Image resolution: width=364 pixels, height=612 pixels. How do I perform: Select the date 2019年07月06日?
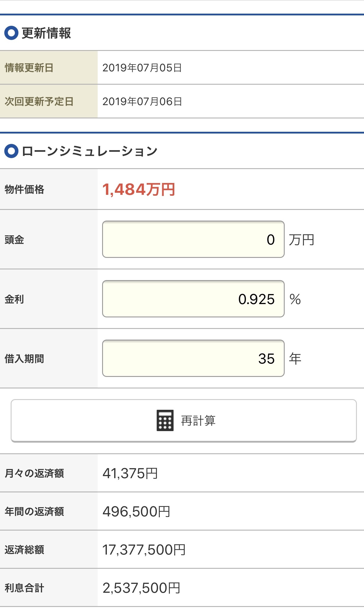click(142, 102)
